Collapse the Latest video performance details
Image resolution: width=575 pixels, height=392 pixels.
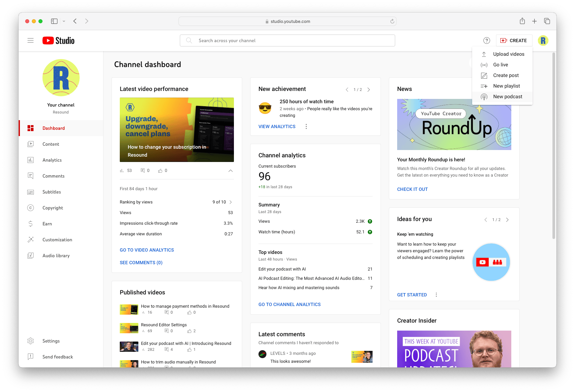pyautogui.click(x=231, y=171)
